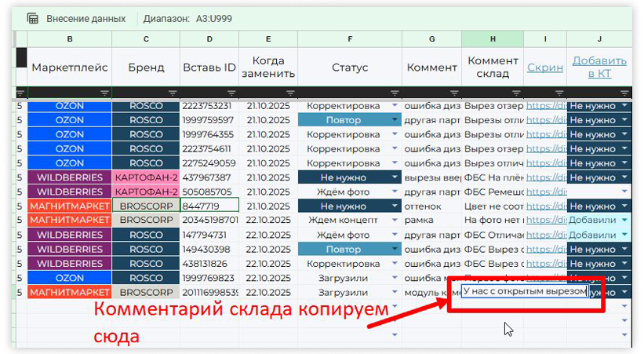Expand the Повтор status dropdown for ID 1999759597

[395, 120]
